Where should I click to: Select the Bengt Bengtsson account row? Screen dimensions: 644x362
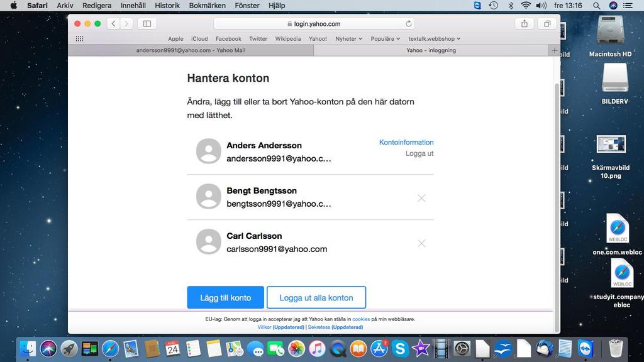coord(310,197)
